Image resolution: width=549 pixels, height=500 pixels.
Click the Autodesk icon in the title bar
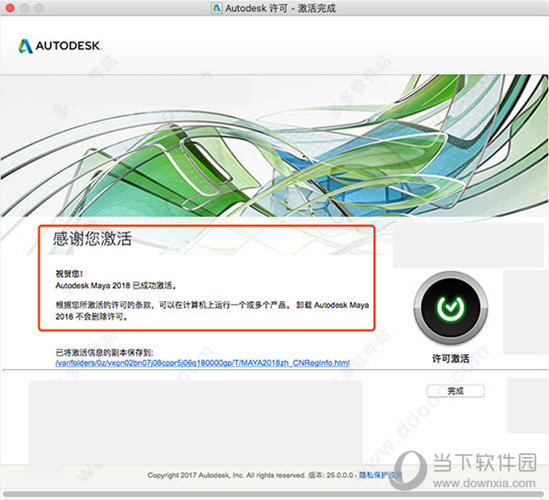(x=217, y=8)
